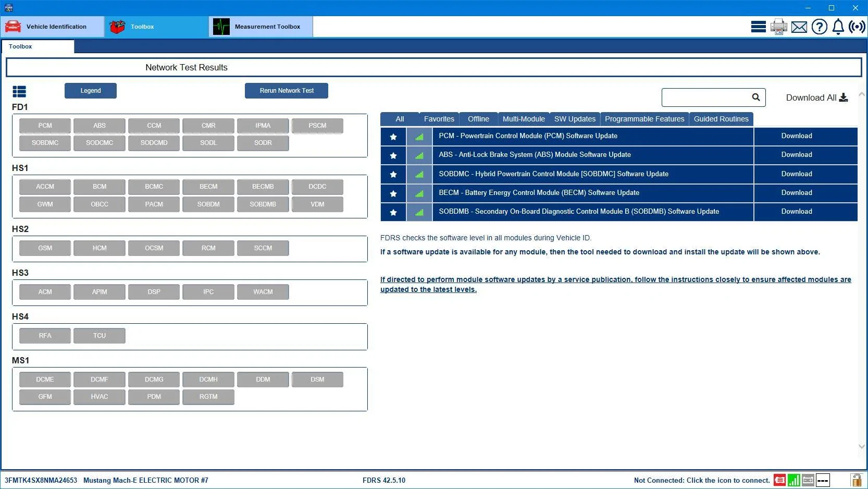The height and width of the screenshot is (489, 868).
Task: Click Rerun Network Test button
Action: tap(287, 91)
